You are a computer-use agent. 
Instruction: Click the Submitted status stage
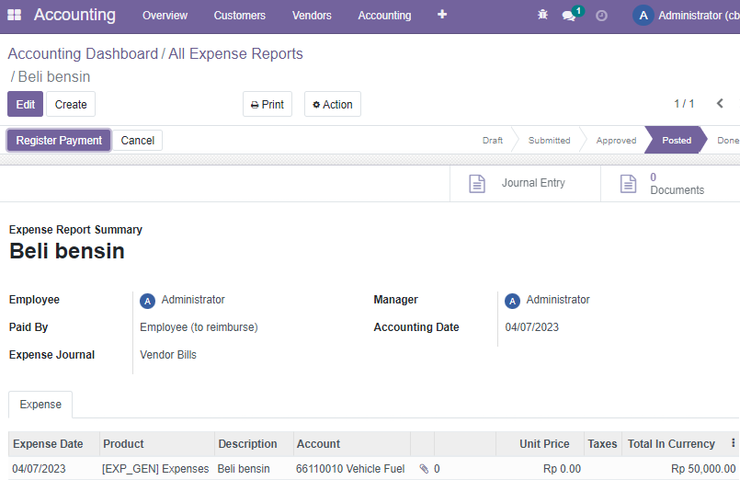(549, 140)
